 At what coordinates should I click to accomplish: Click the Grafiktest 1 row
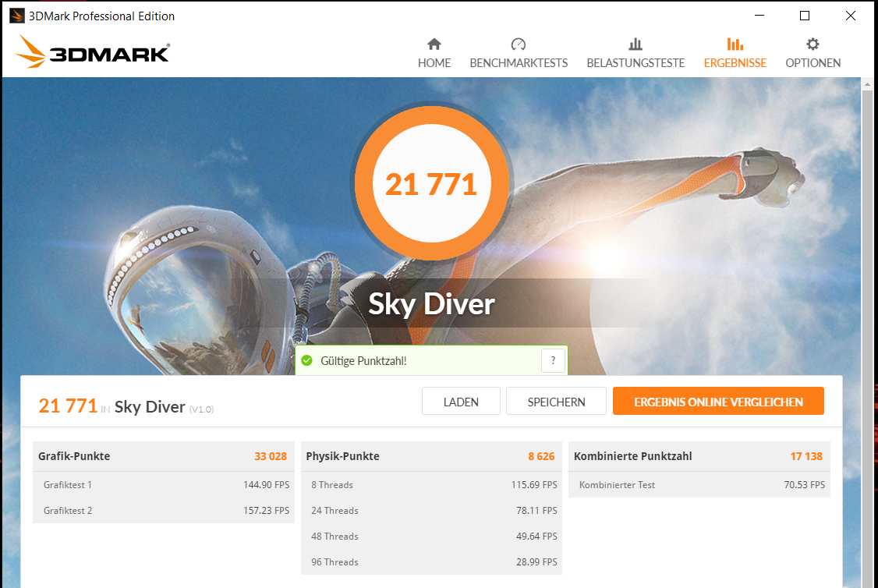[x=164, y=485]
